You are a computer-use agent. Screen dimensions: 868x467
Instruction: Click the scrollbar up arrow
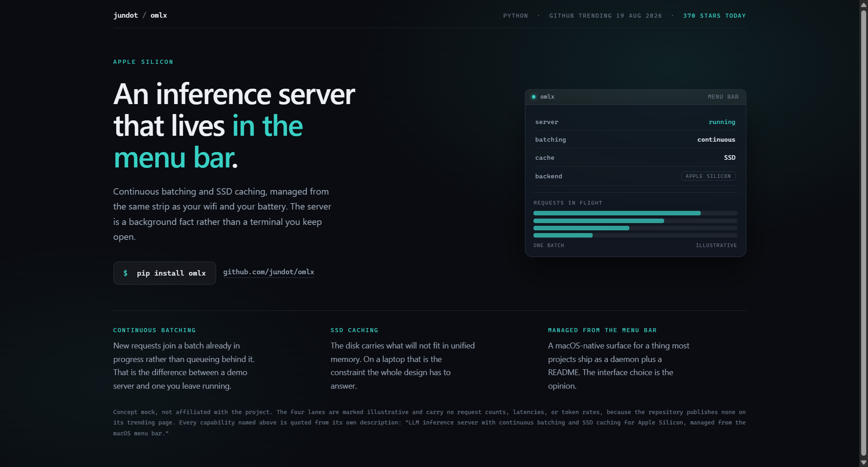(x=863, y=4)
